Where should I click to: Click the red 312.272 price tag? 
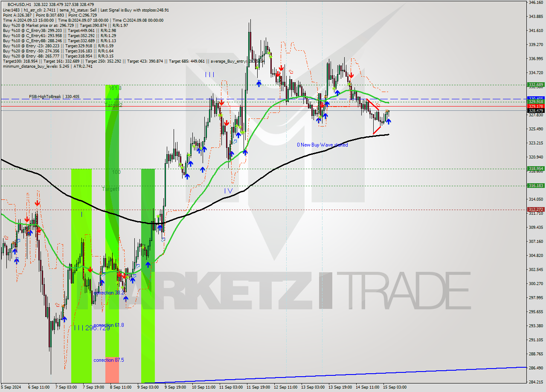(x=536, y=210)
